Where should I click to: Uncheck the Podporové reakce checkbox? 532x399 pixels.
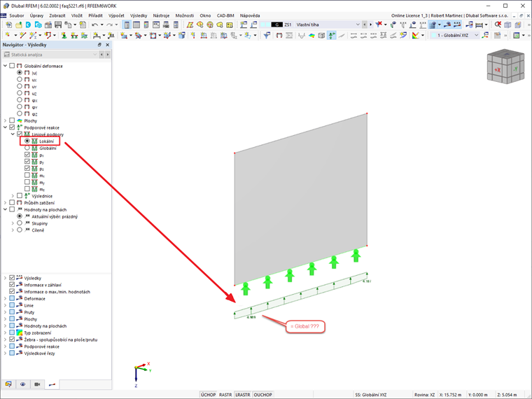point(12,127)
